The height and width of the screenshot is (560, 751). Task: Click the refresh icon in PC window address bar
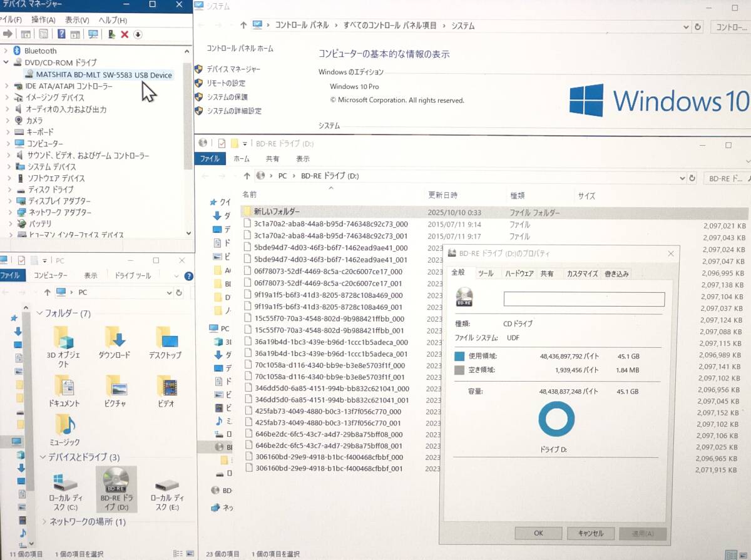(x=179, y=292)
